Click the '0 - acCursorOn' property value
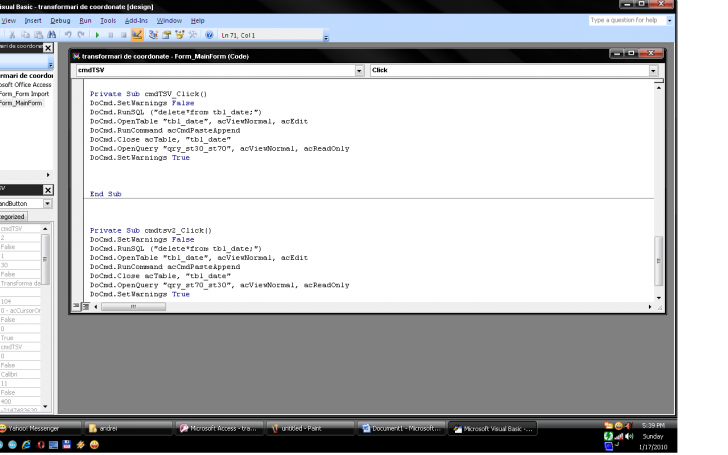This screenshot has height=455, width=728. 20,311
